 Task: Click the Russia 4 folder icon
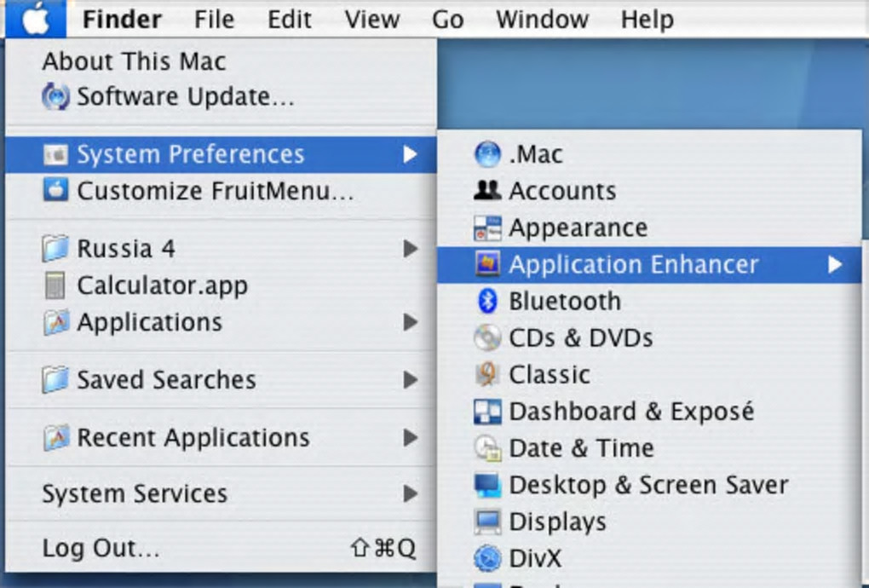click(55, 248)
